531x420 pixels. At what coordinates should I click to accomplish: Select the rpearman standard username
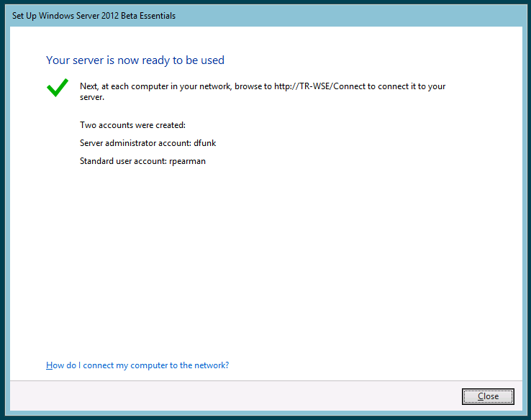click(186, 161)
